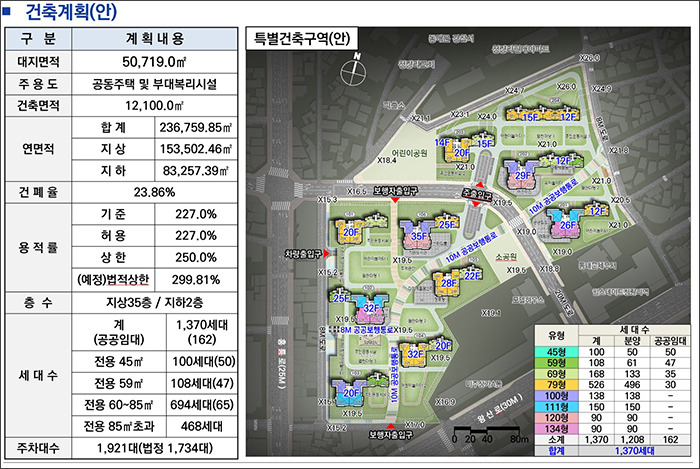This screenshot has width=700, height=469.
Task: Click the 왕산로(30M) road label
Action: point(499,409)
